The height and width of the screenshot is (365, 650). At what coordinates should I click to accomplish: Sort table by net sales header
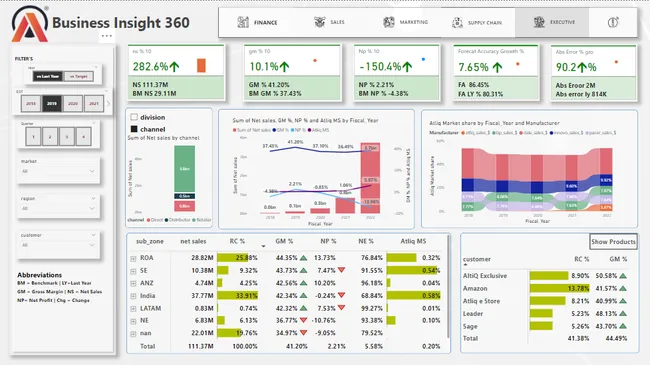(x=193, y=241)
